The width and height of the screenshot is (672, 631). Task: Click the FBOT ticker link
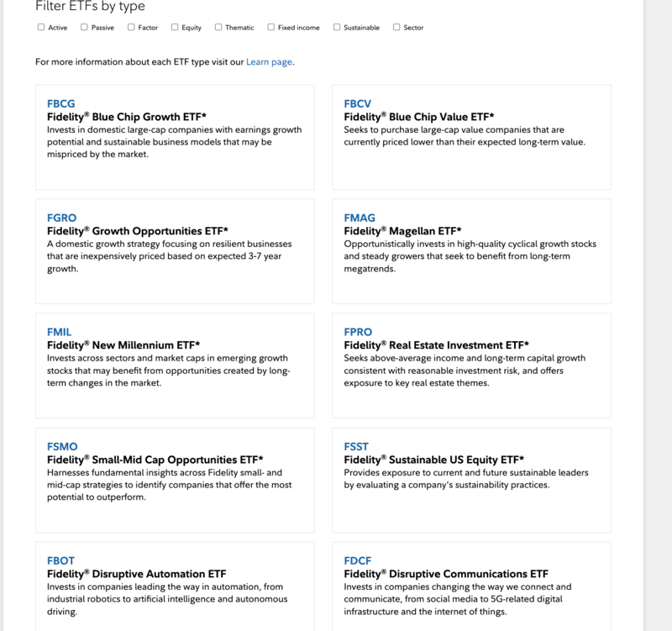point(60,560)
